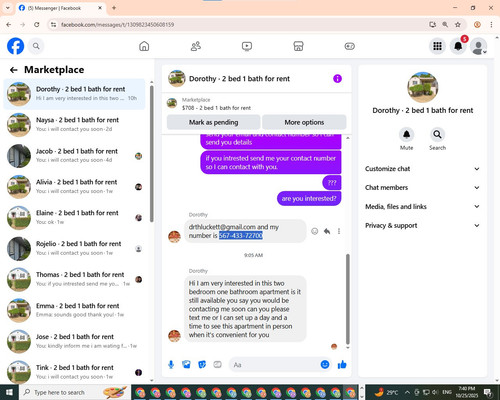Open notifications bell with badge

tap(458, 46)
